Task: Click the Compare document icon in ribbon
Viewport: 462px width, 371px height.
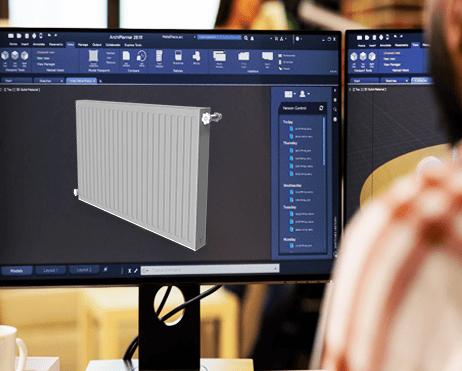Action: pos(126,56)
